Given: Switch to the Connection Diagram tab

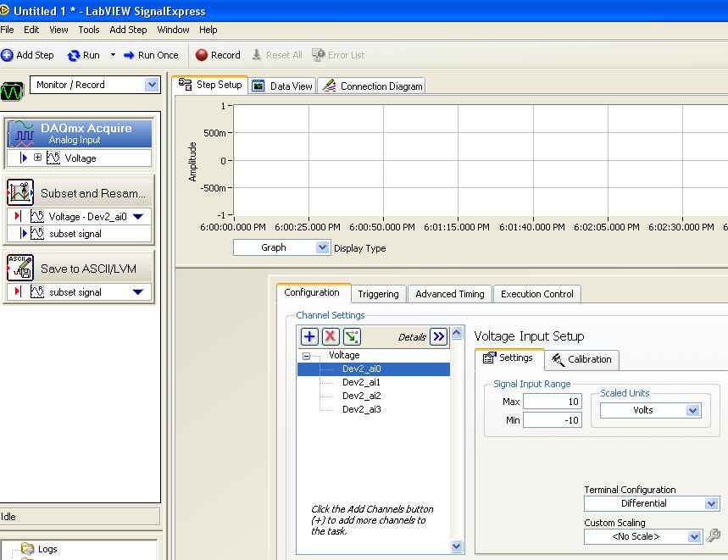Looking at the screenshot, I should click(372, 86).
